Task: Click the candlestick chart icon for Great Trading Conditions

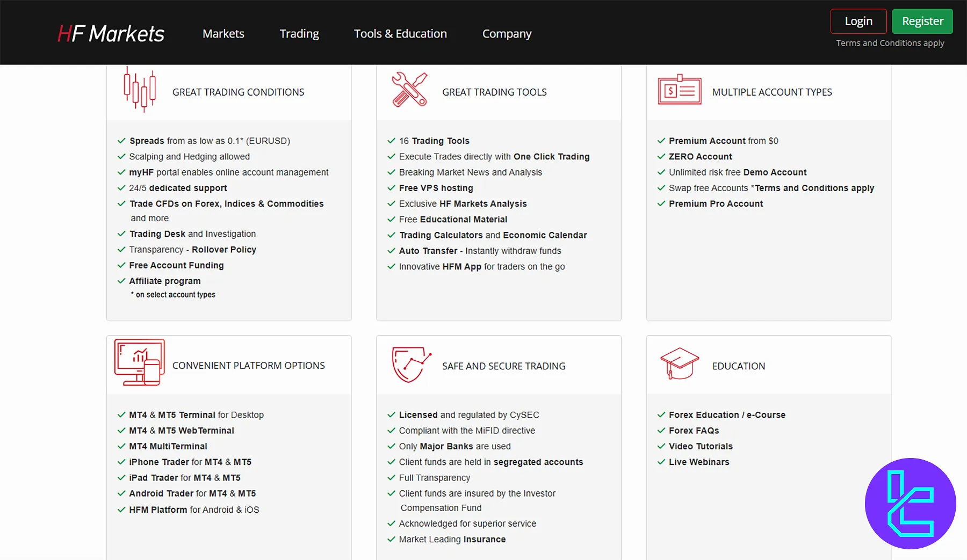Action: point(140,89)
